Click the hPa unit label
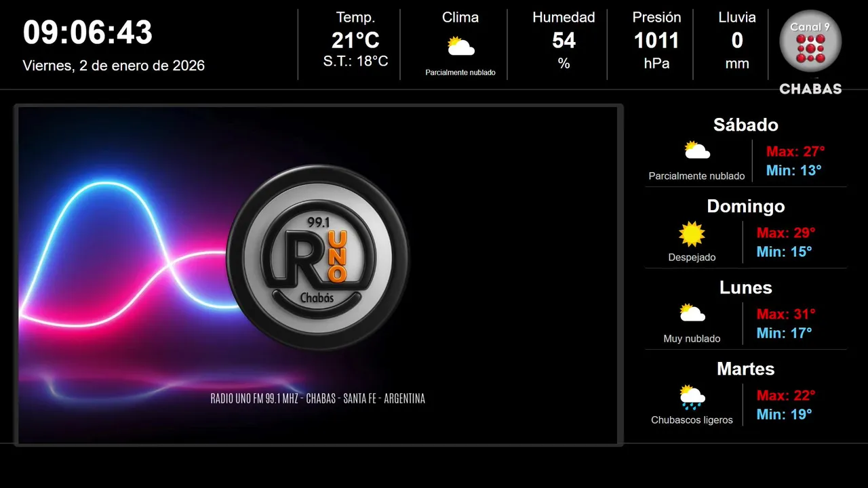The width and height of the screenshot is (868, 488). pyautogui.click(x=656, y=64)
